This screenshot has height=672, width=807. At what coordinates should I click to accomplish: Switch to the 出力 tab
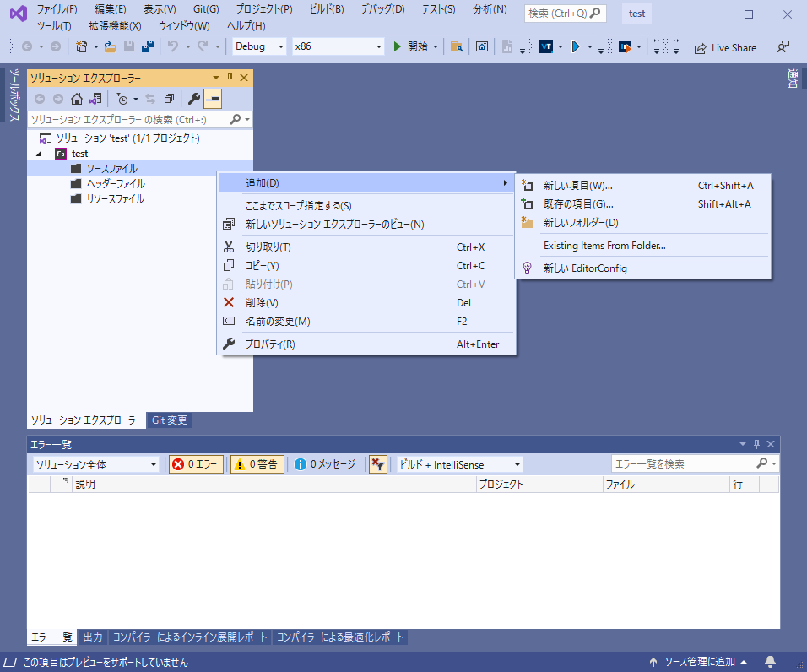[93, 637]
